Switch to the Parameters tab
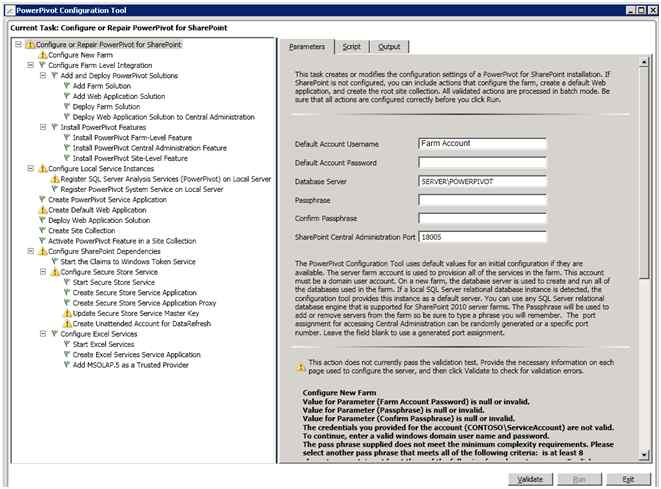The height and width of the screenshot is (489, 661). point(307,47)
